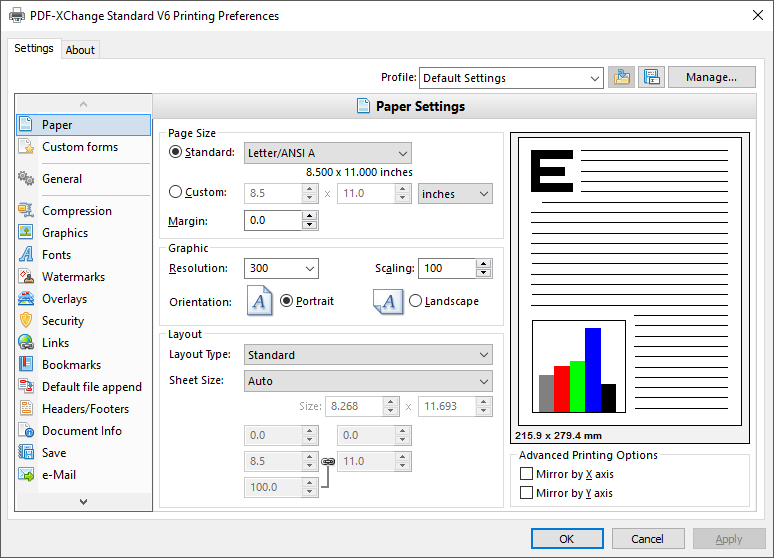Click the chain link aspect ratio icon
Screen dimensions: 774x558
click(x=328, y=461)
